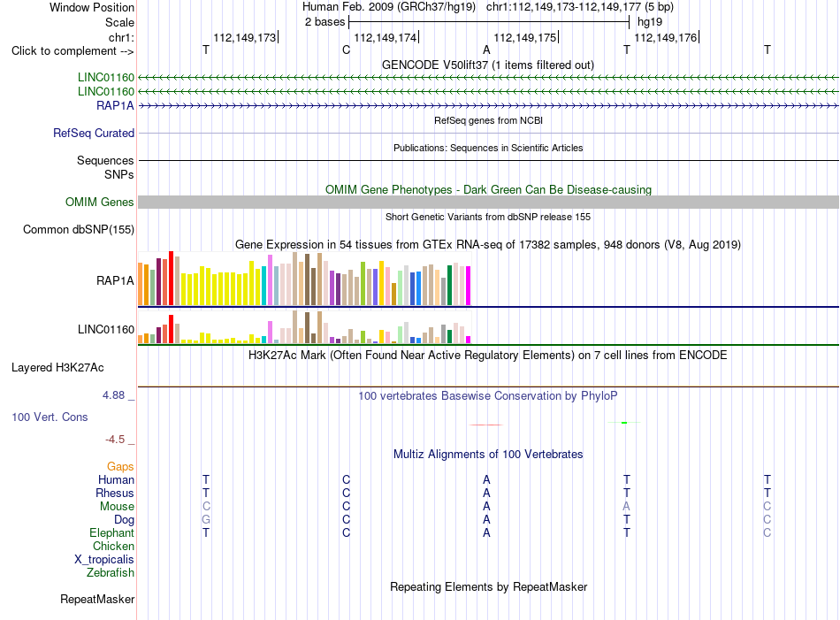Click the upper LINC01160 GENCODE transcript label
840x620 pixels.
105,77
